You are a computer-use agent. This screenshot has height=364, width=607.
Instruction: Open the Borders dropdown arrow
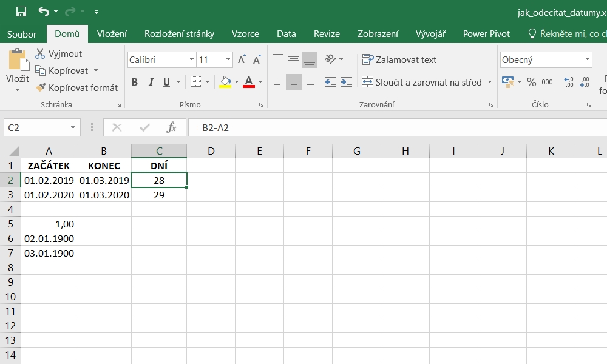208,82
